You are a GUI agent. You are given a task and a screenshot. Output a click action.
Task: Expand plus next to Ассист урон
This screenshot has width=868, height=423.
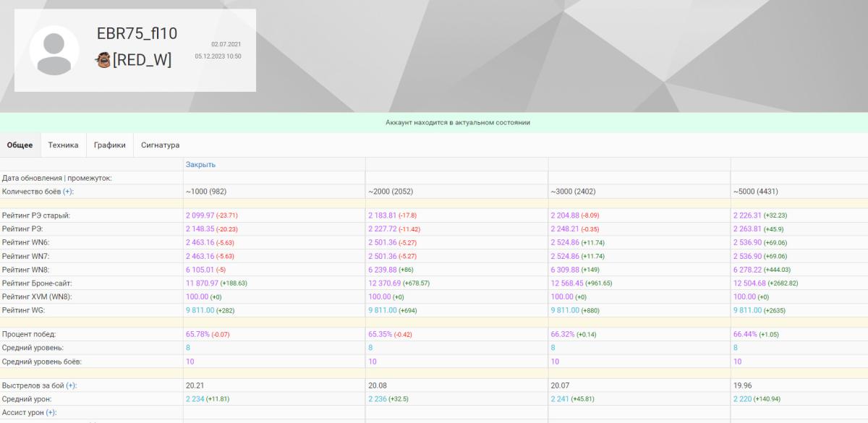pyautogui.click(x=51, y=412)
